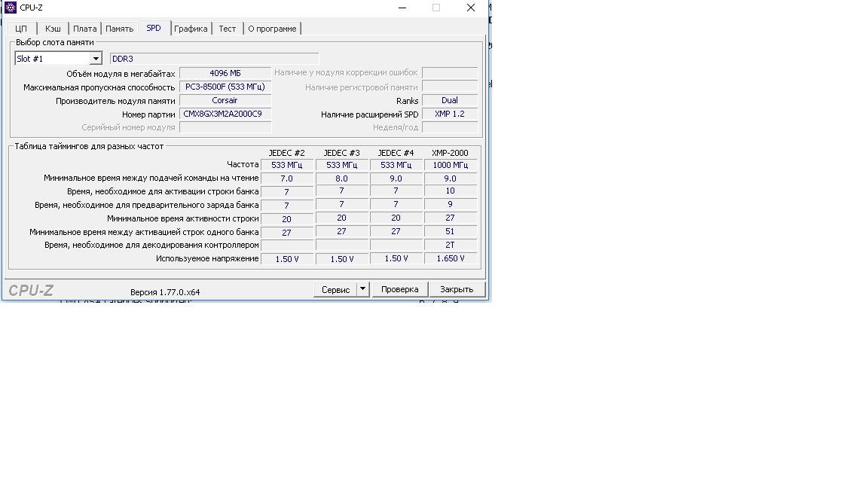868x488 pixels.
Task: Switch to the Кэш tab
Action: [53, 29]
